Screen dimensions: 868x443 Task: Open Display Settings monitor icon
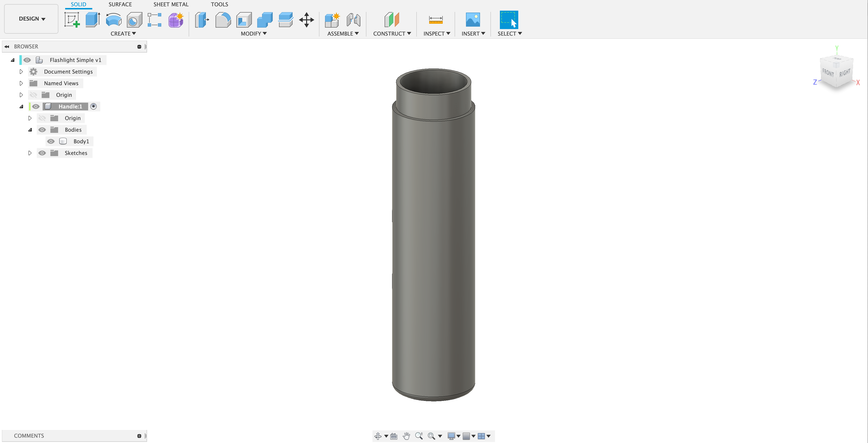[x=451, y=436]
